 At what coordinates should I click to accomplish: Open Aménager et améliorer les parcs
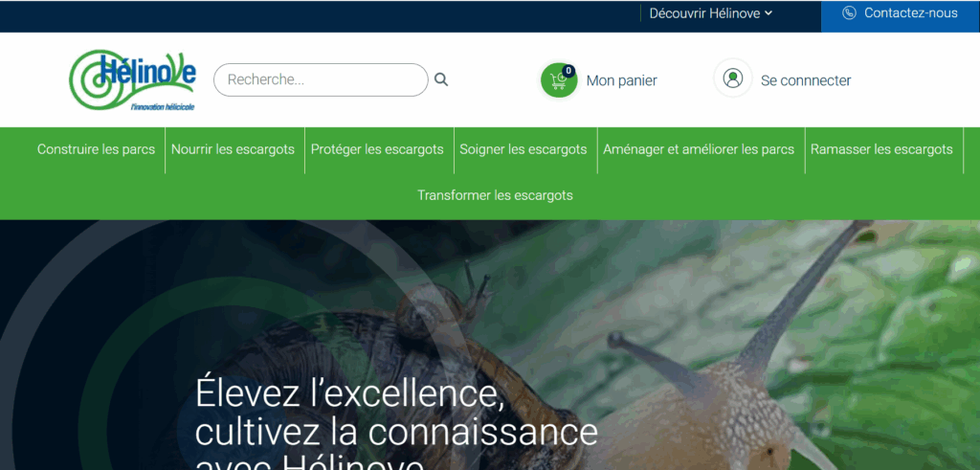(698, 149)
